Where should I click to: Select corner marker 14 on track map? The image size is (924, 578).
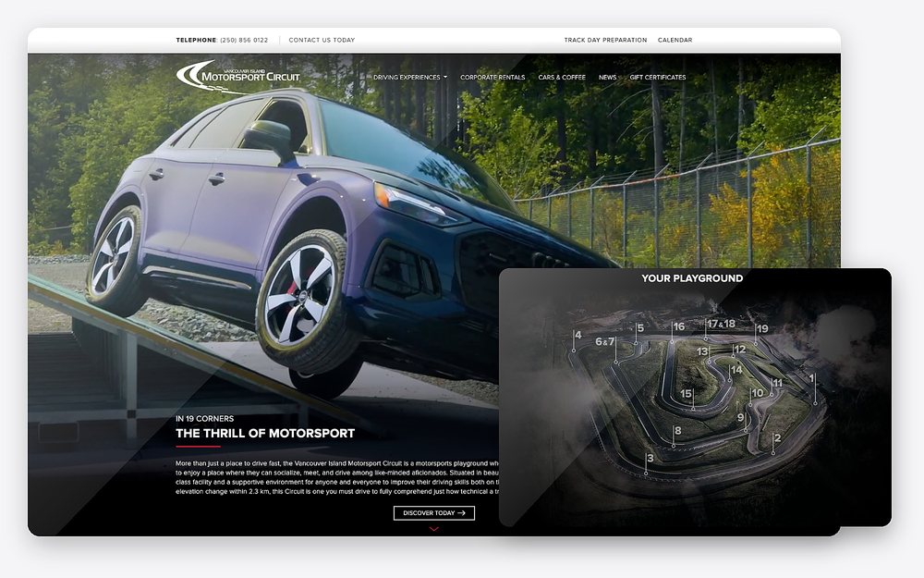coord(736,371)
